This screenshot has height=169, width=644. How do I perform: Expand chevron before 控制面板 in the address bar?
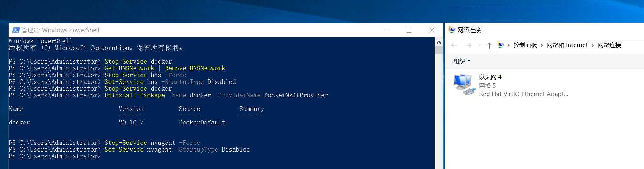coord(508,45)
